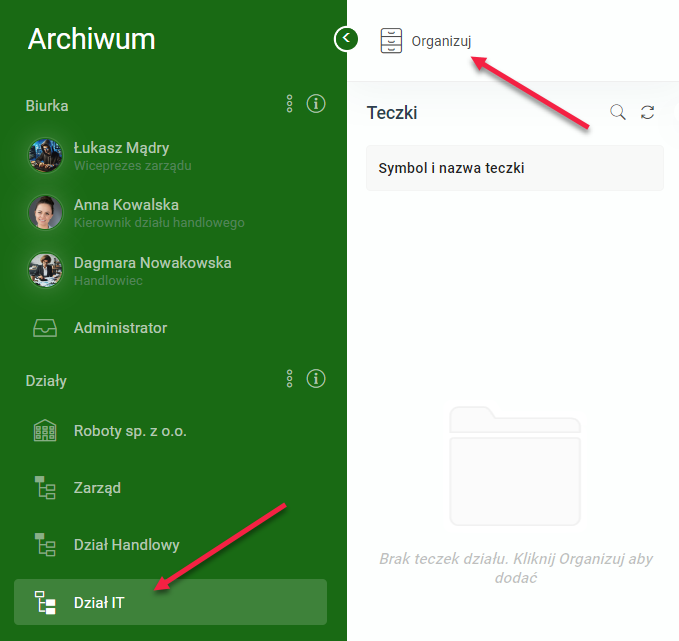This screenshot has width=679, height=641.
Task: Open the Administrator desk
Action: click(x=170, y=328)
